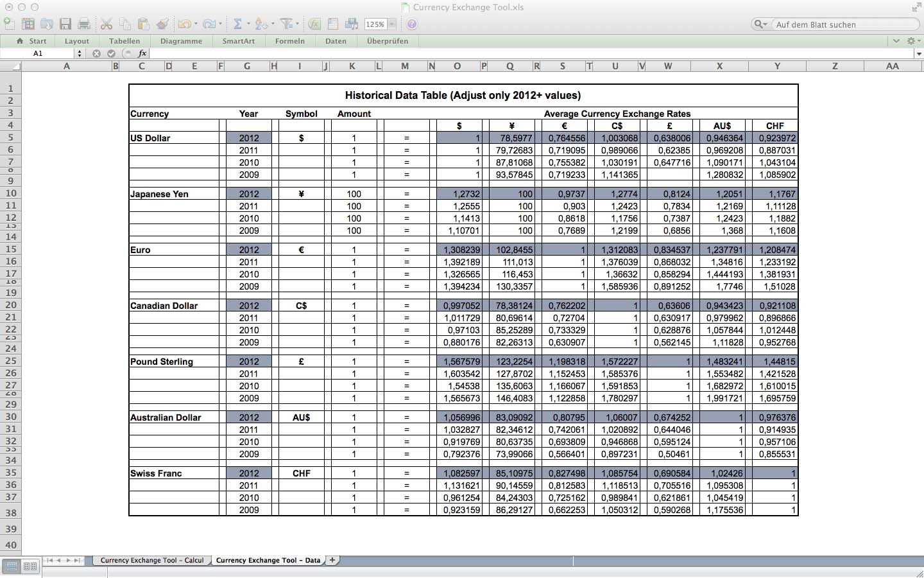
Task: Cancel formula entry with the X icon
Action: [96, 53]
